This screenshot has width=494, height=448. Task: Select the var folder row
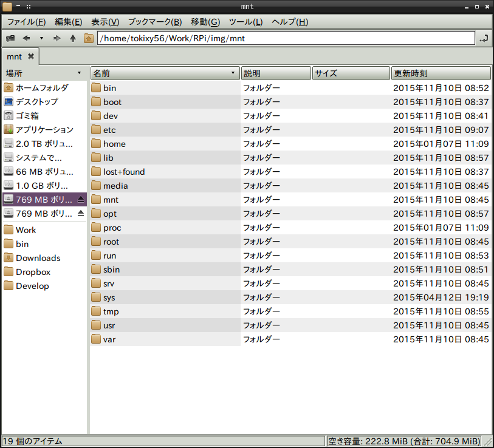(290, 339)
